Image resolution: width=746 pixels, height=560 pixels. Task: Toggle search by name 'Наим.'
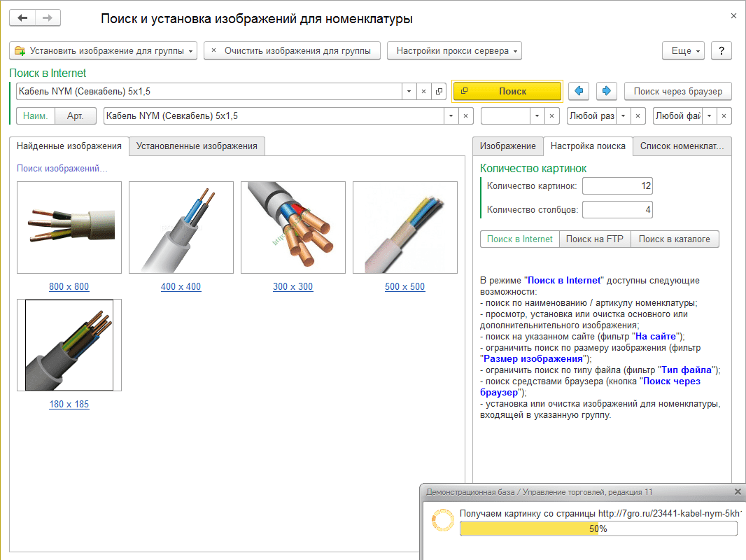click(x=36, y=115)
